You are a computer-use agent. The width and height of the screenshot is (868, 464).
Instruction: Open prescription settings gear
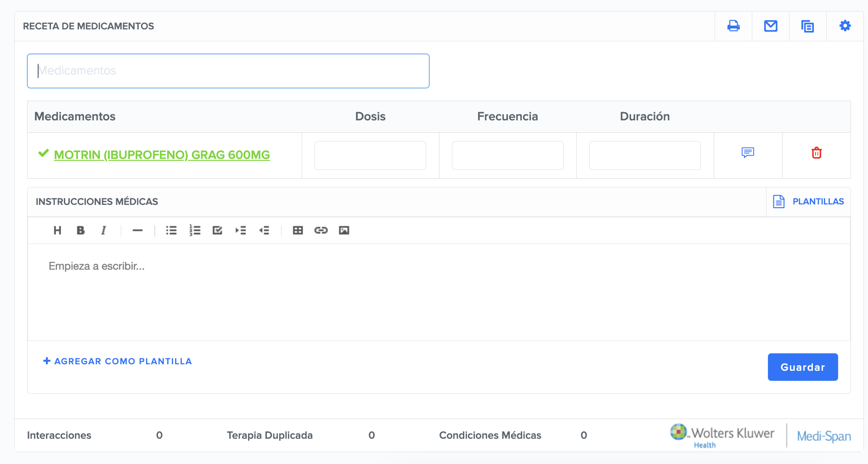tap(845, 26)
